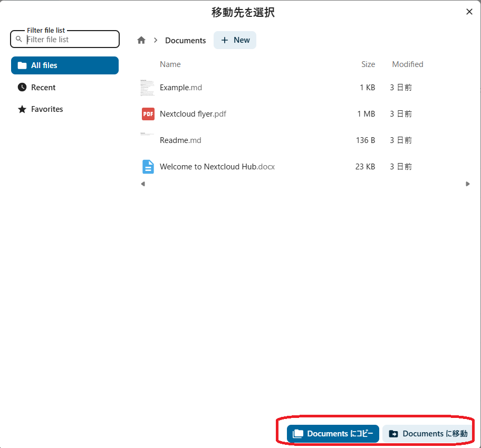Image resolution: width=481 pixels, height=448 pixels.
Task: Copy to Documents with the blue button
Action: coord(333,434)
